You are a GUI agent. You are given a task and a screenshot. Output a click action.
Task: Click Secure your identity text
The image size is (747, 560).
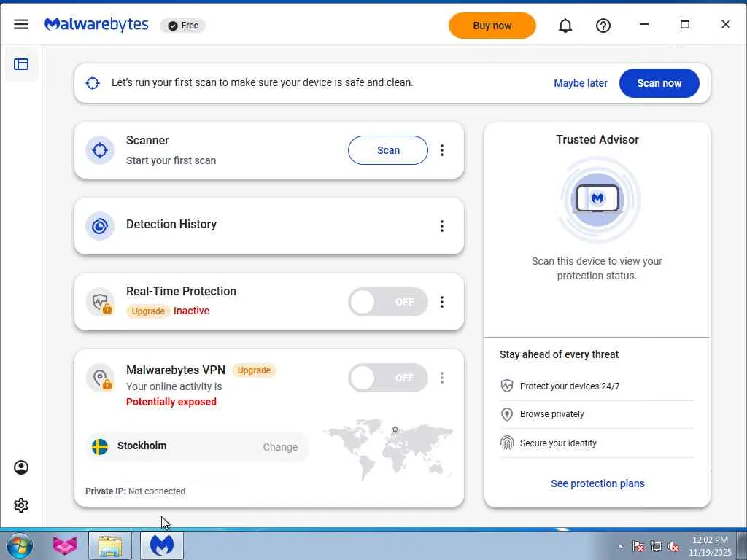click(558, 443)
